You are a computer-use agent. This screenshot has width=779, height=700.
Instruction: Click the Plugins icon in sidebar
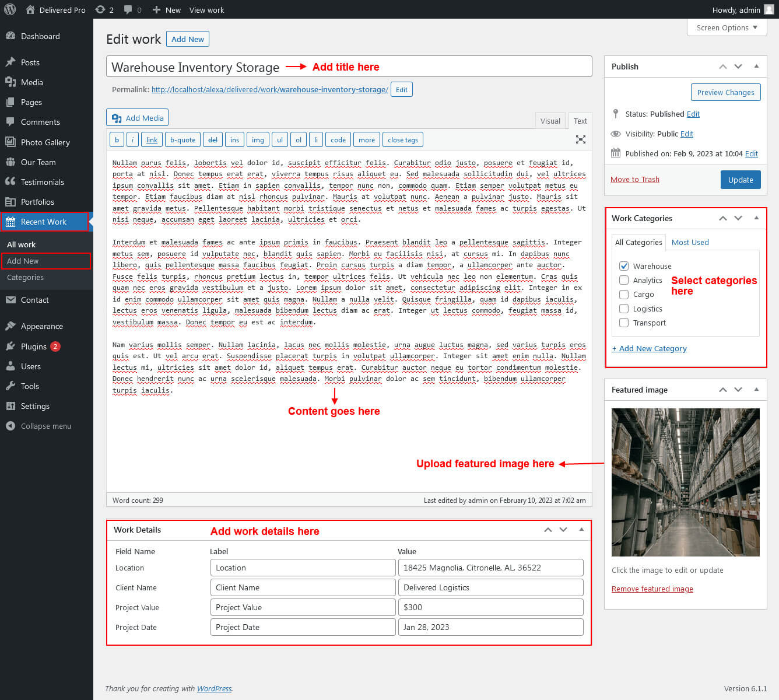click(10, 346)
